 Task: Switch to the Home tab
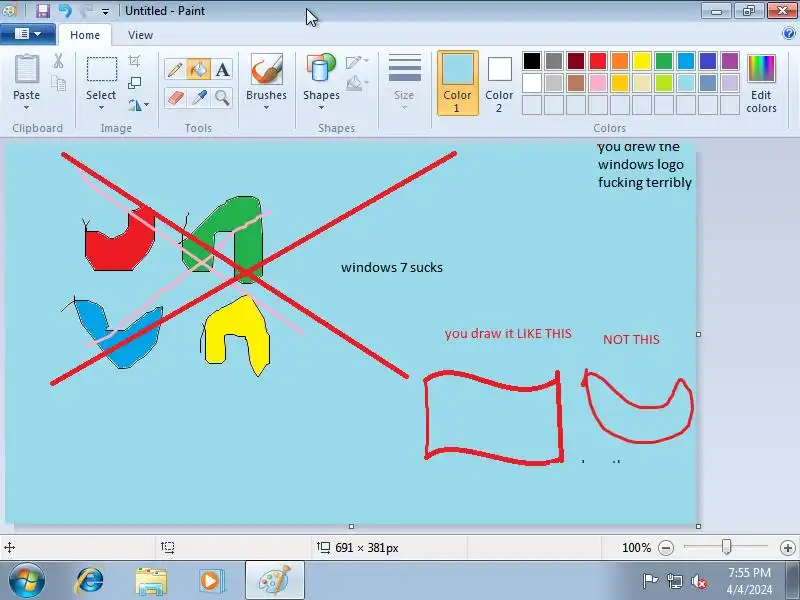pos(85,35)
